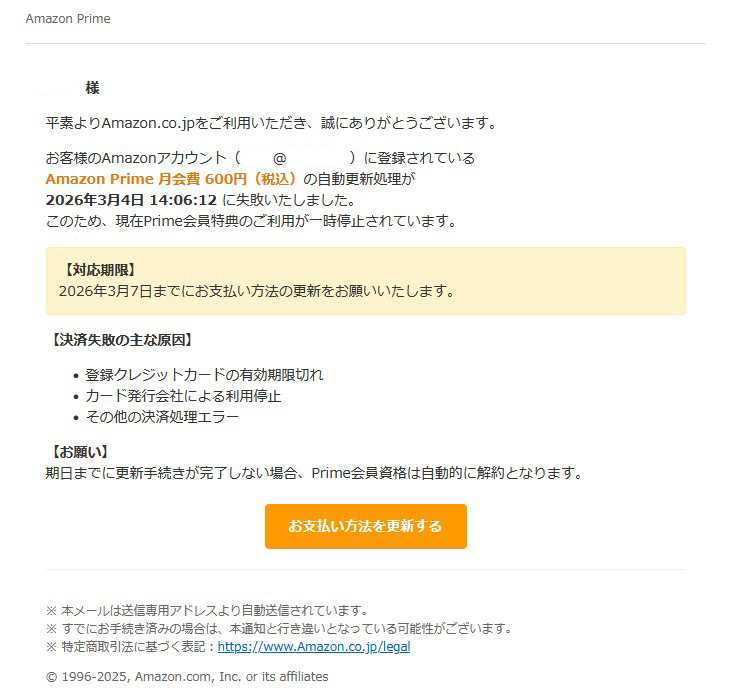Click the すでにお手続き済みの場合 footer note

tap(279, 629)
